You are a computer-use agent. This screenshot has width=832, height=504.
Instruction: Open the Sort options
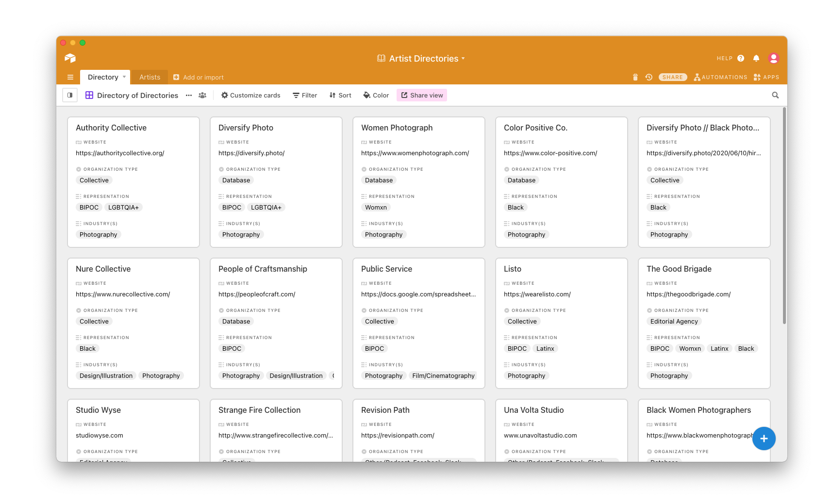(x=340, y=95)
